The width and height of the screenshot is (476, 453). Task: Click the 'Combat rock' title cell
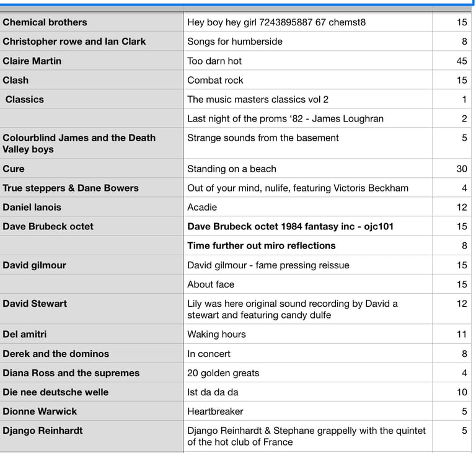[x=308, y=80]
